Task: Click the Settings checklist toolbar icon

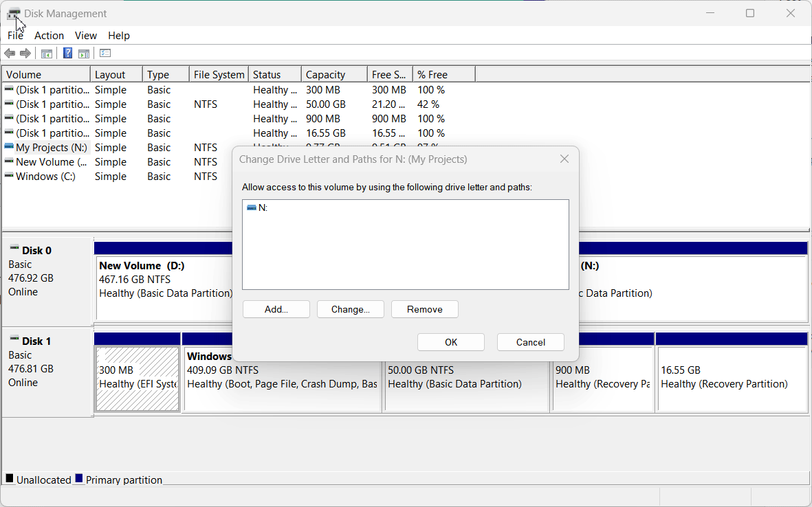Action: (x=105, y=53)
